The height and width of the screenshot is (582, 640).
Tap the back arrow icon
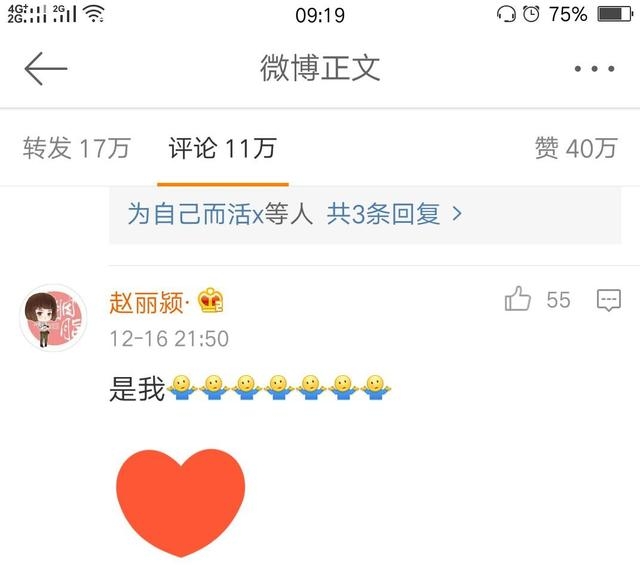pyautogui.click(x=46, y=69)
